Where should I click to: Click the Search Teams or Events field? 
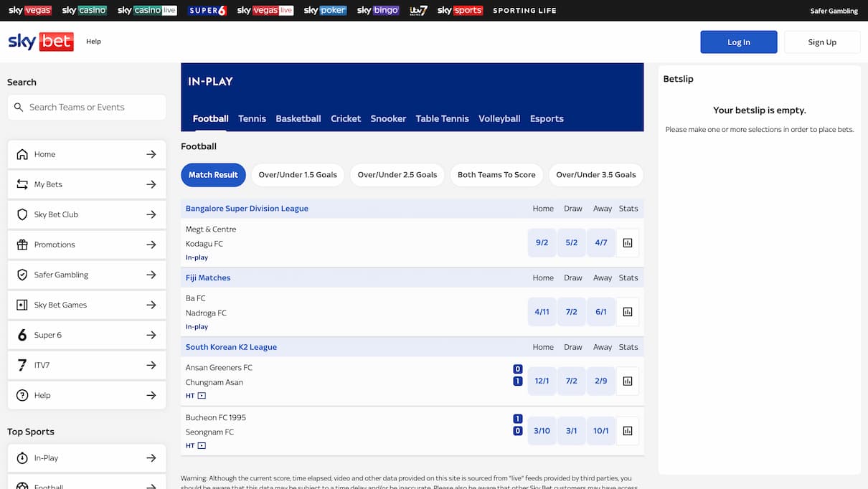[93, 108]
